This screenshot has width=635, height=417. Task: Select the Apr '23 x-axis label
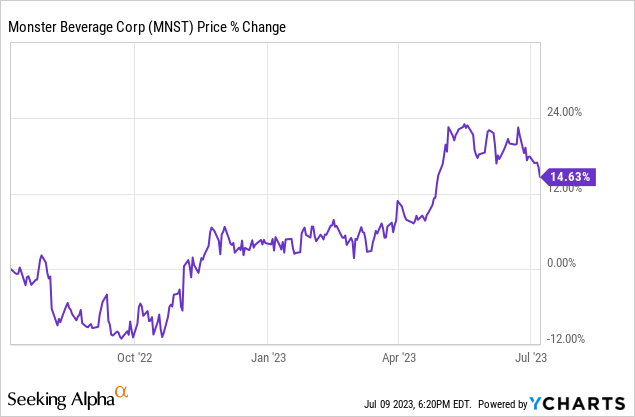click(x=398, y=355)
